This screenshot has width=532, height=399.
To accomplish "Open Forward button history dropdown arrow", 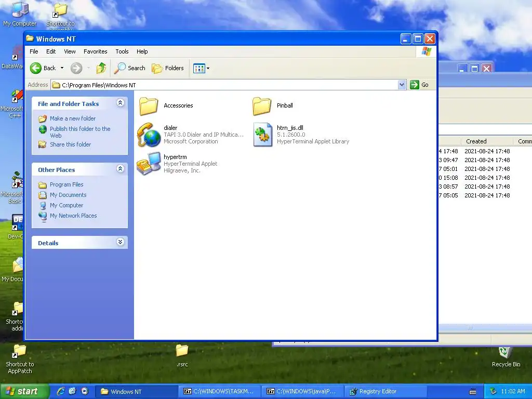I will point(88,68).
